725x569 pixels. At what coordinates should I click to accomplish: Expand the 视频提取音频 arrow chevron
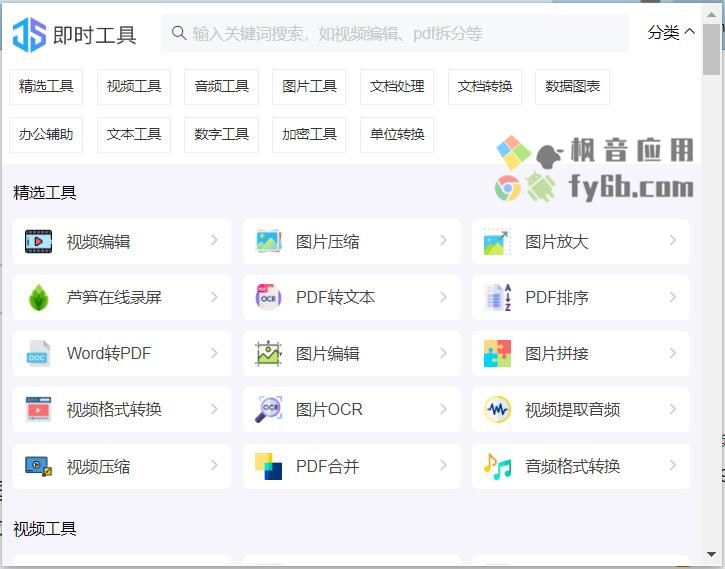tap(673, 409)
